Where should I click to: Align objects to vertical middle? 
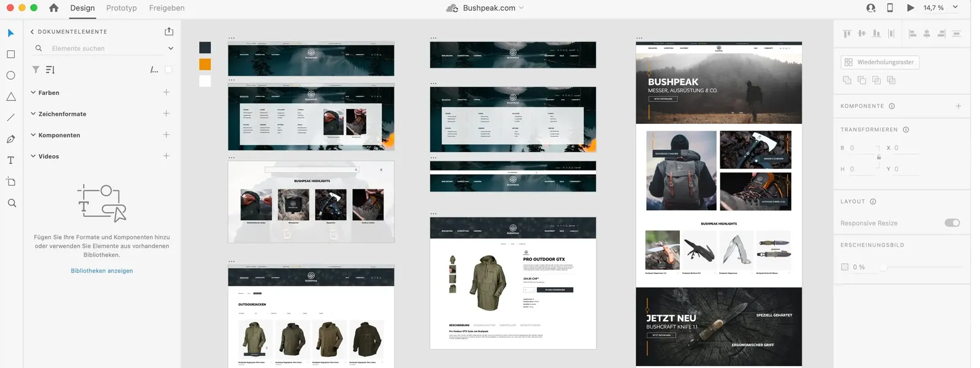pos(862,34)
